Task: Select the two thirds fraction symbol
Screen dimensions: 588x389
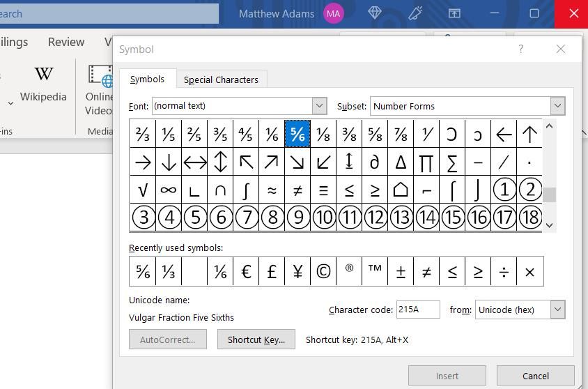Action: click(143, 134)
